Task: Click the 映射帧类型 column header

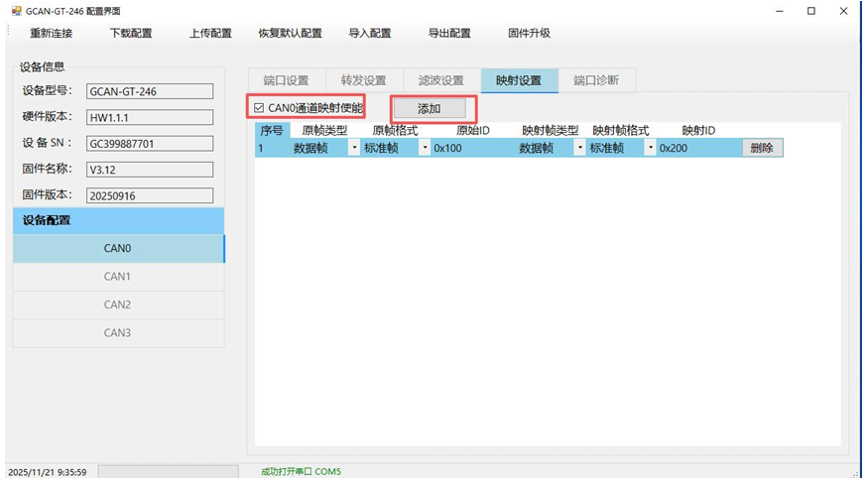Action: click(550, 131)
